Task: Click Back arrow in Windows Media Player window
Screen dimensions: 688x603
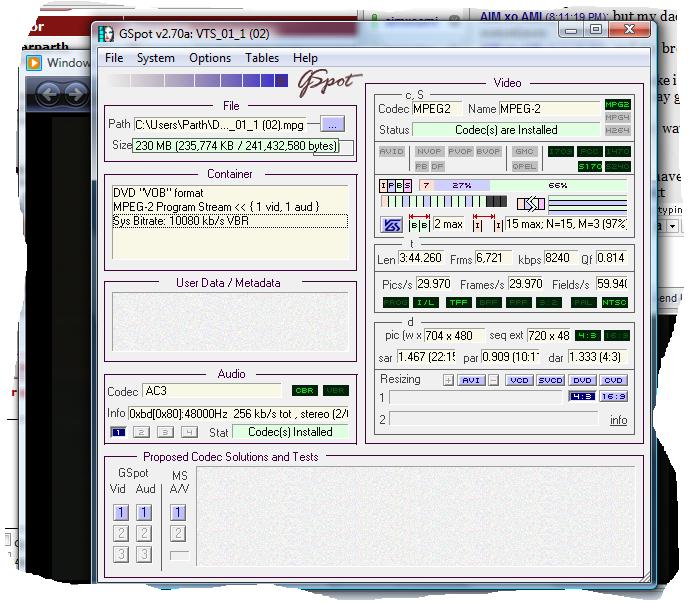Action: click(49, 93)
